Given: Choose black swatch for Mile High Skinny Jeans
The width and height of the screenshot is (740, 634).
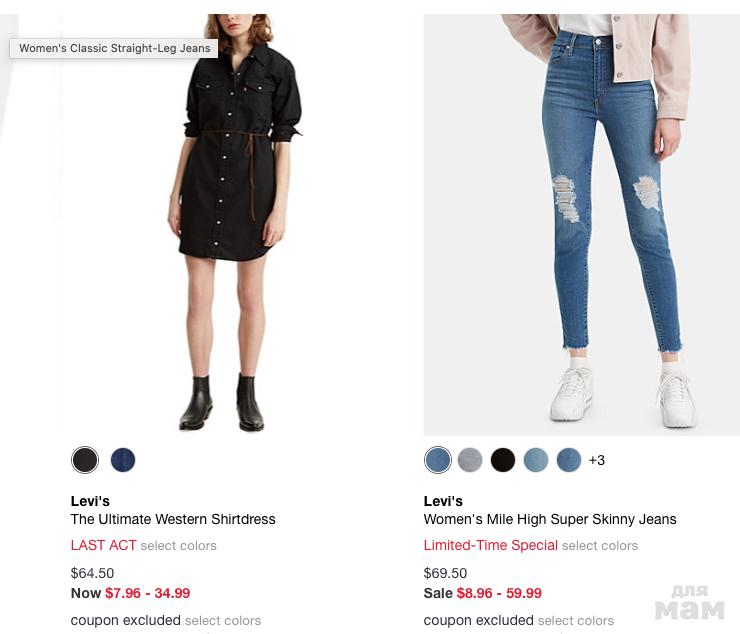Looking at the screenshot, I should [503, 460].
